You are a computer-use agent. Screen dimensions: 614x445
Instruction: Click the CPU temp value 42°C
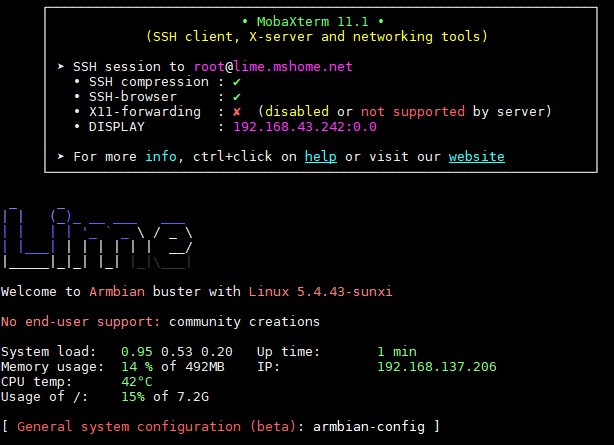coord(137,382)
